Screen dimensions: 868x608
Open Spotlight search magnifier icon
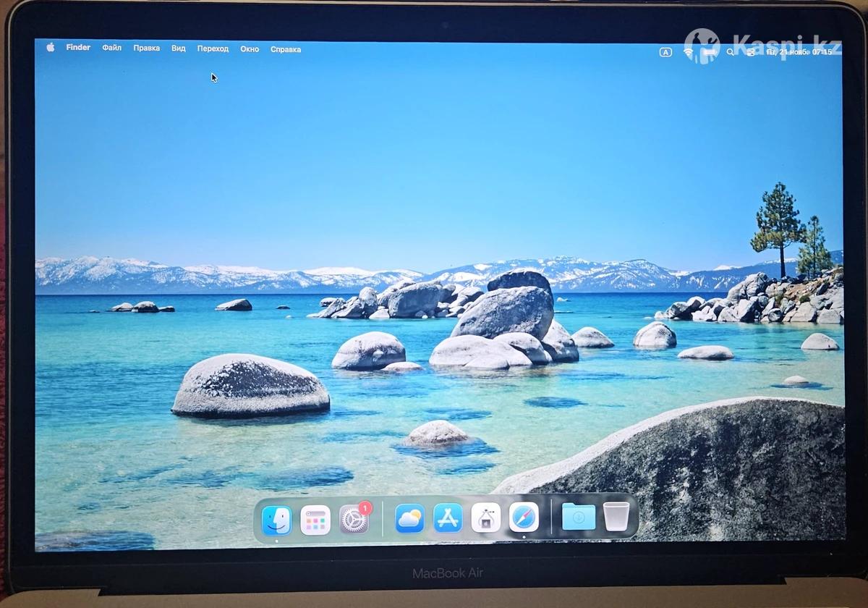coord(731,52)
